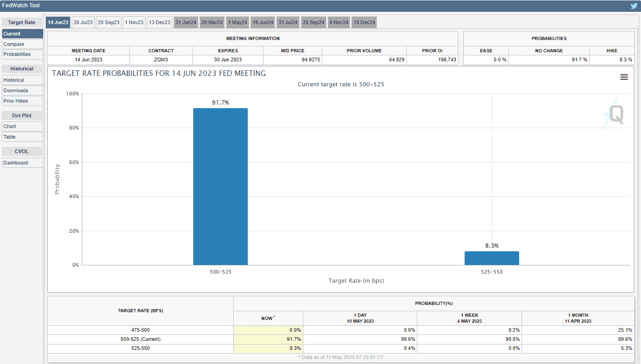Choose the 18 Dec24 meeting tab
The image size is (641, 364).
tap(364, 23)
